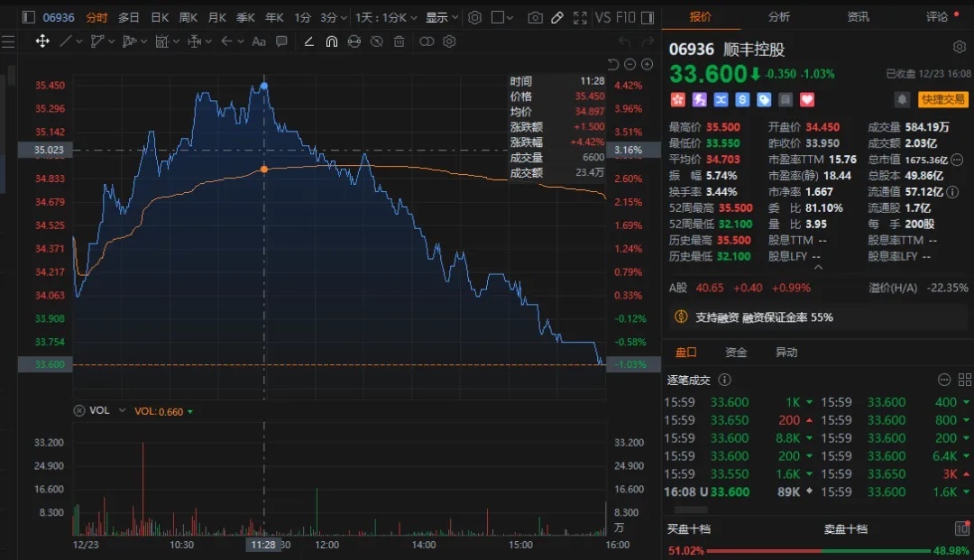Screen dimensions: 974x560
Task: Switch to the 分析 tab
Action: click(x=779, y=16)
